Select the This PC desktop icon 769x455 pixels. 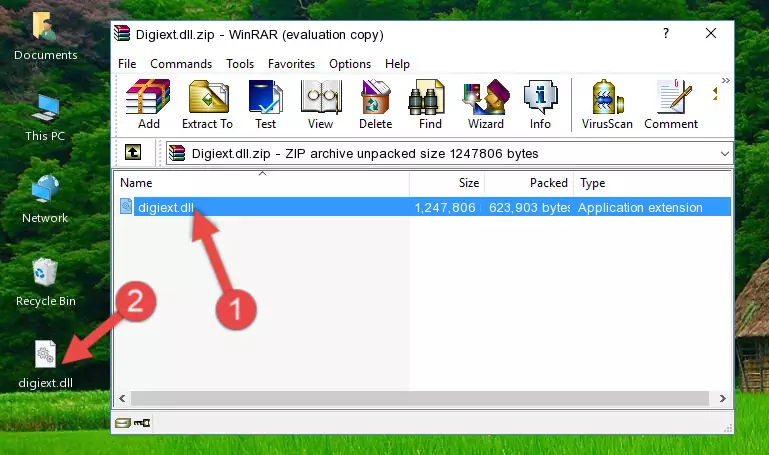pos(45,118)
